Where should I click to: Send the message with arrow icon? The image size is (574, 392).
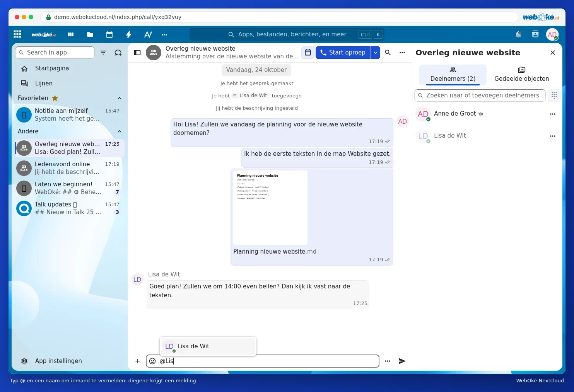pos(402,361)
